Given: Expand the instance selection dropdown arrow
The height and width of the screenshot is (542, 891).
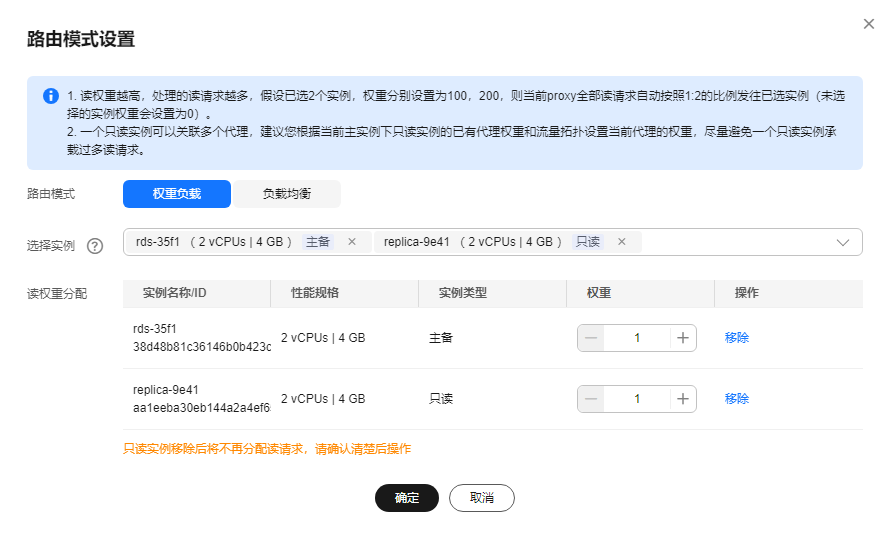Looking at the screenshot, I should (x=843, y=242).
